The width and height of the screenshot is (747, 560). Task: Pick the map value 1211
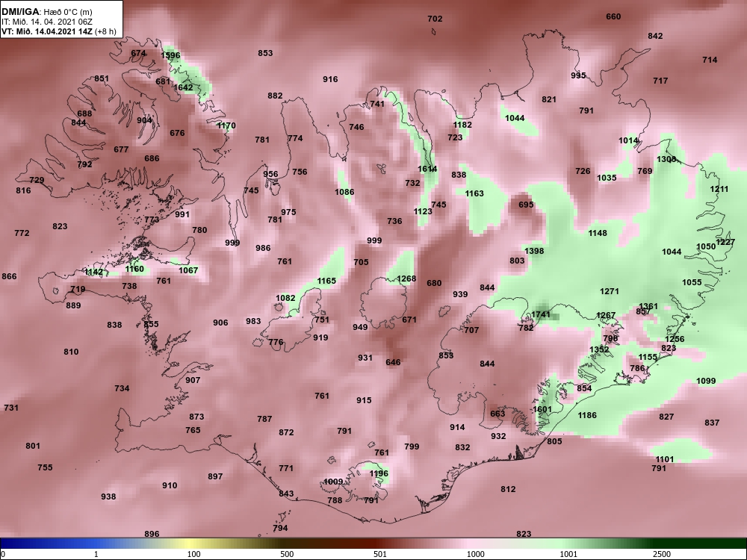[x=719, y=189]
